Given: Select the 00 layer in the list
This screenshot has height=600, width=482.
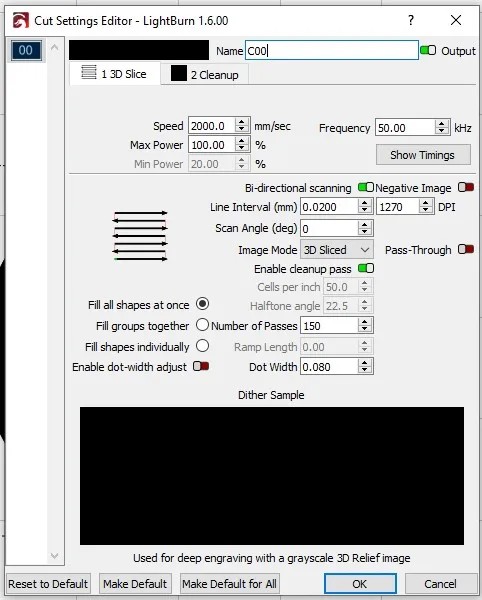Looking at the screenshot, I should tap(26, 50).
